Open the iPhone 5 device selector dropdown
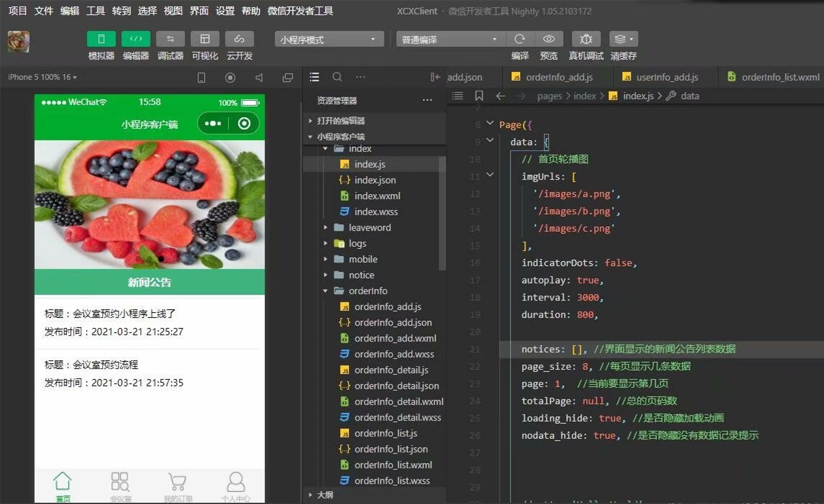 coord(42,77)
